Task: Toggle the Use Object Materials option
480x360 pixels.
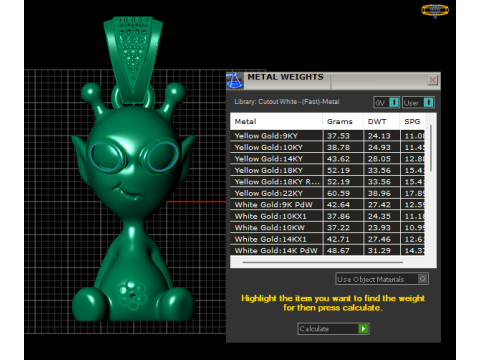Action: [382, 279]
